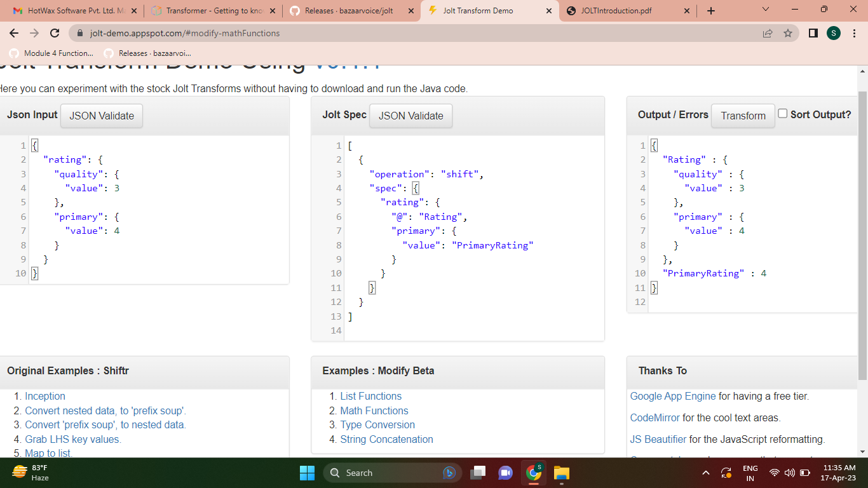The width and height of the screenshot is (868, 488).
Task: Reload the Jolt demo page
Action: pyautogui.click(x=55, y=33)
